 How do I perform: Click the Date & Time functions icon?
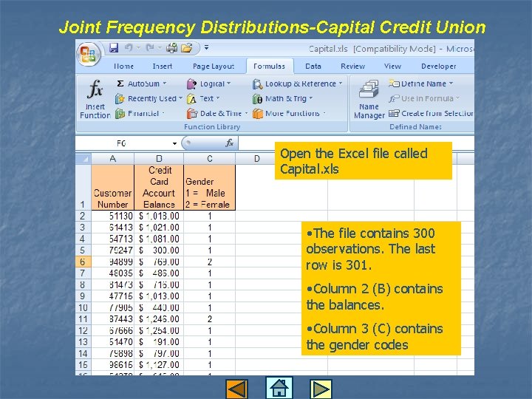pyautogui.click(x=191, y=114)
